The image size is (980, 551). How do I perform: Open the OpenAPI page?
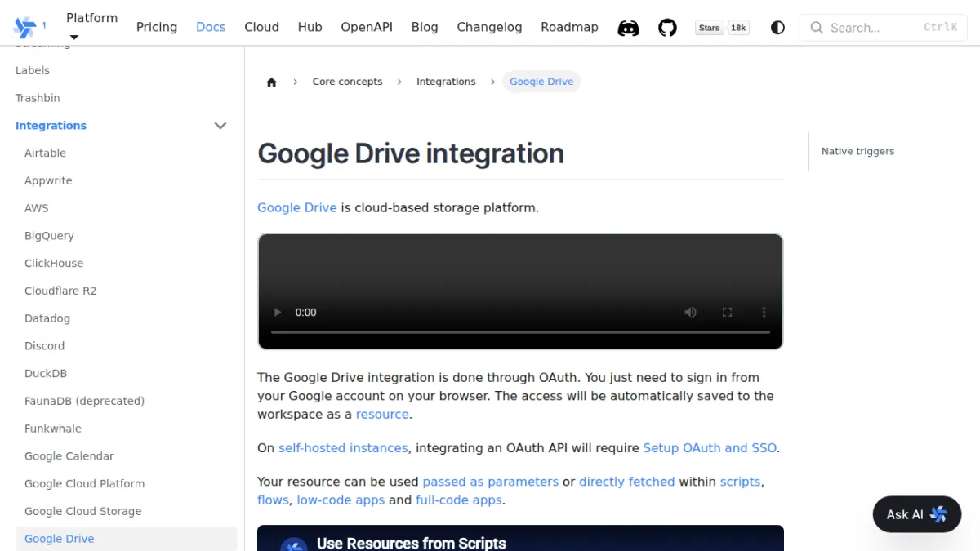(367, 27)
